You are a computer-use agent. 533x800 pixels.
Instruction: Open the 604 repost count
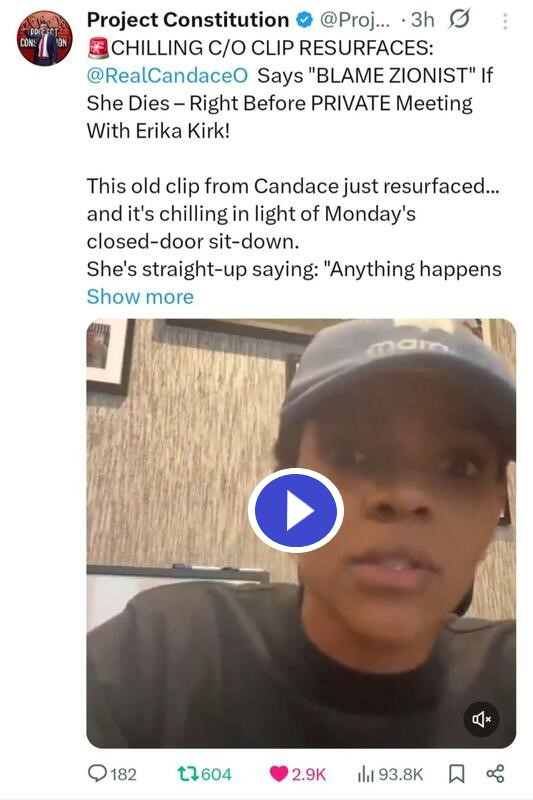coord(216,774)
